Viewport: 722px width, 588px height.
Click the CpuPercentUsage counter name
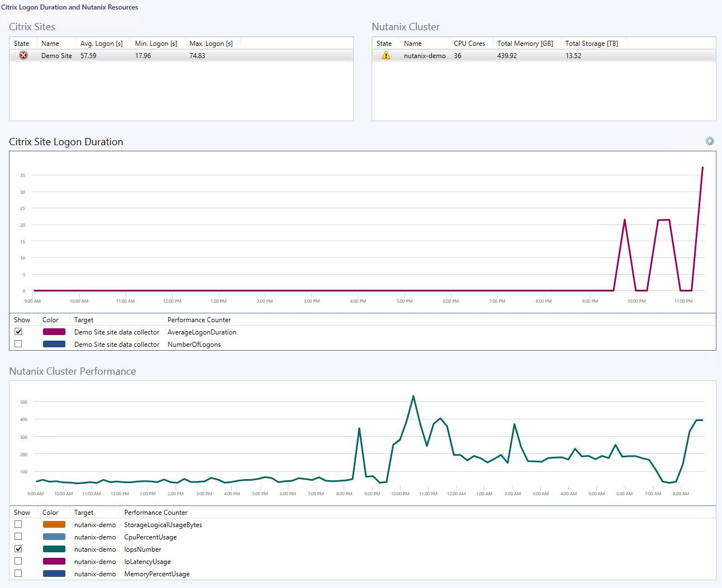click(x=150, y=537)
